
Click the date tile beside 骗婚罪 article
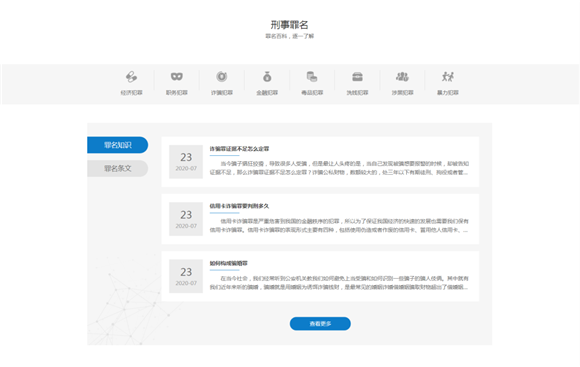coord(186,276)
